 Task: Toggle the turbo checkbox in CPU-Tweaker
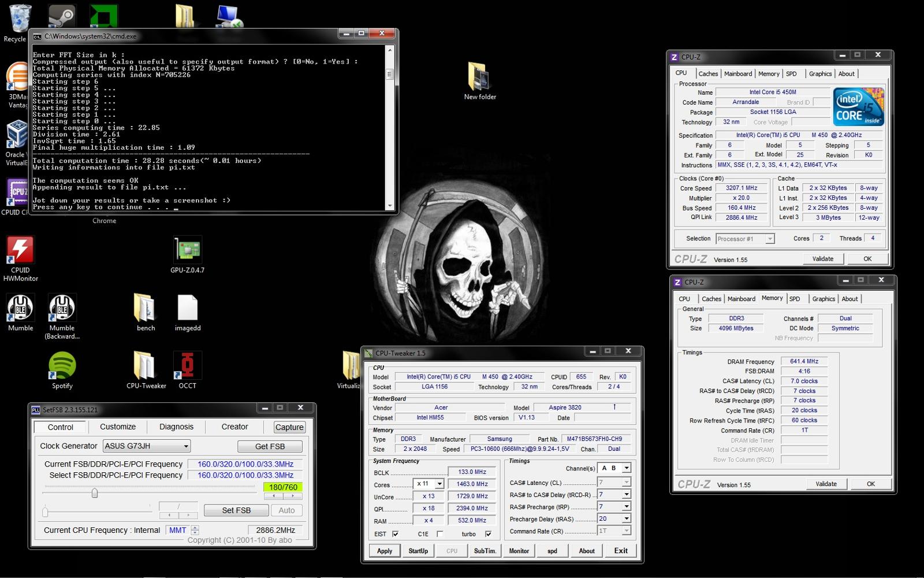point(489,534)
